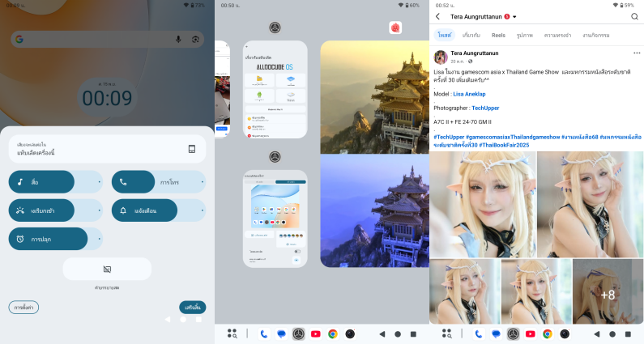Go back using Facebook profile back arrow
The image size is (644, 344).
[438, 16]
